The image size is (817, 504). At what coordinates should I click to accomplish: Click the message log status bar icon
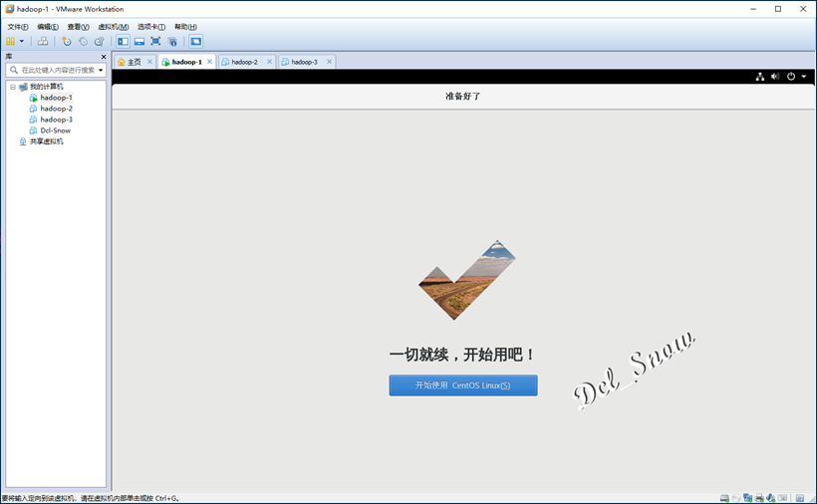(x=800, y=498)
